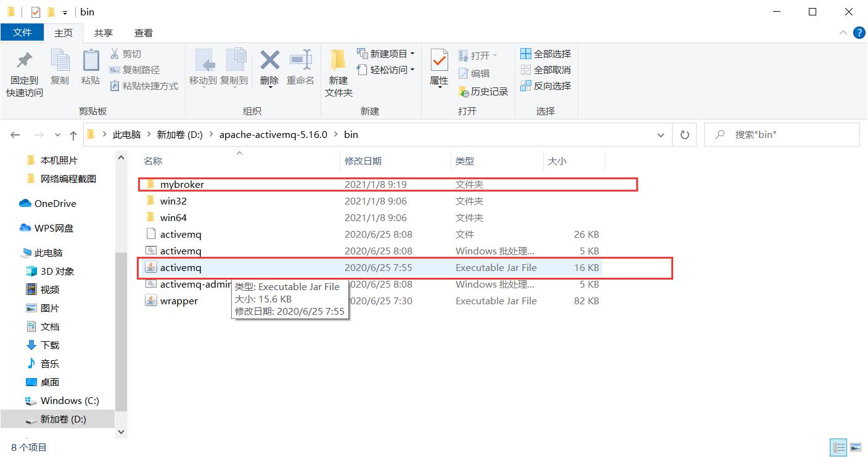Create a New folder (新建文件夹)
The width and height of the screenshot is (868, 457).
338,74
